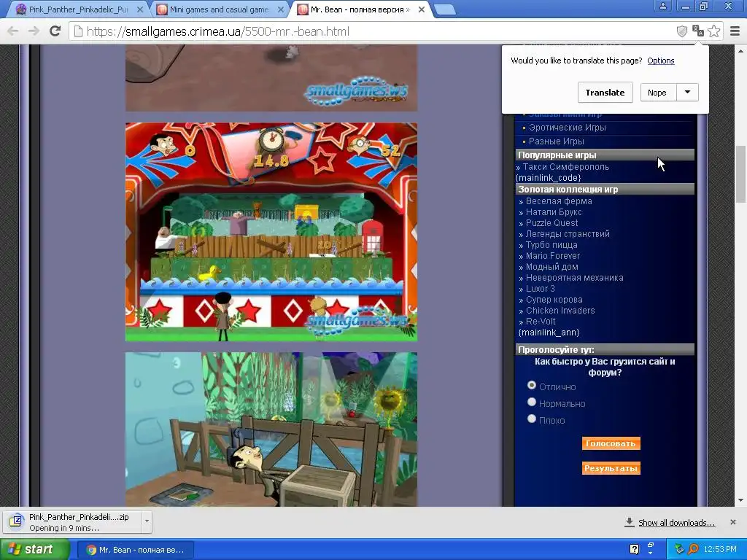
Task: Click the translate icon in address bar
Action: 698,31
